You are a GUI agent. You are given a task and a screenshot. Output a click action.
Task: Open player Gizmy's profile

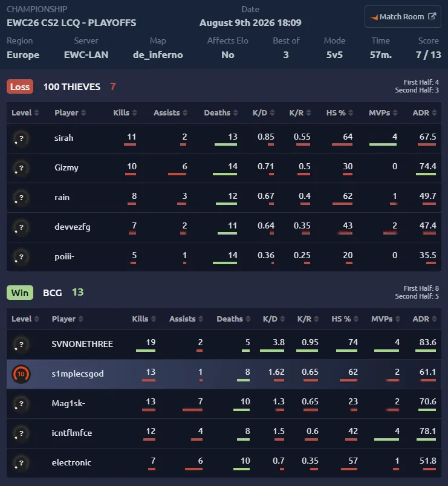tap(67, 167)
